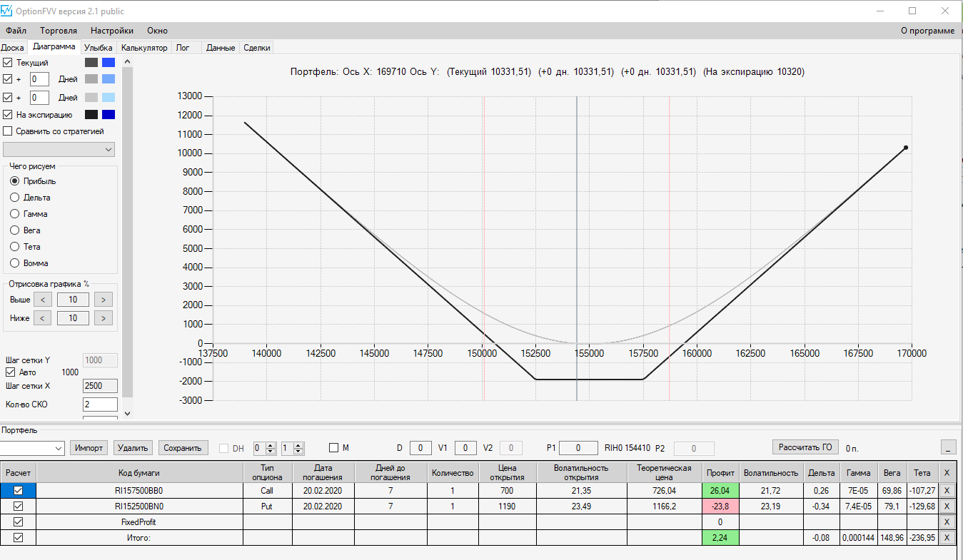This screenshot has width=963, height=560.
Task: Decrease the Ниже percentage with left arrow
Action: (x=43, y=317)
